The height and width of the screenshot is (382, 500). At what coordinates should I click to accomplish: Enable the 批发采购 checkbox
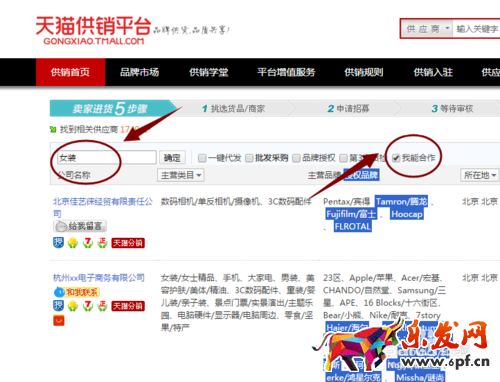pyautogui.click(x=249, y=158)
